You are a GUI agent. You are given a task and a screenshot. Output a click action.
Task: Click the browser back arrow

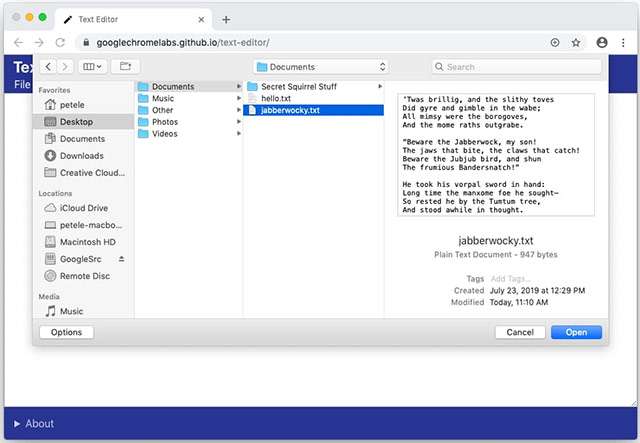18,42
